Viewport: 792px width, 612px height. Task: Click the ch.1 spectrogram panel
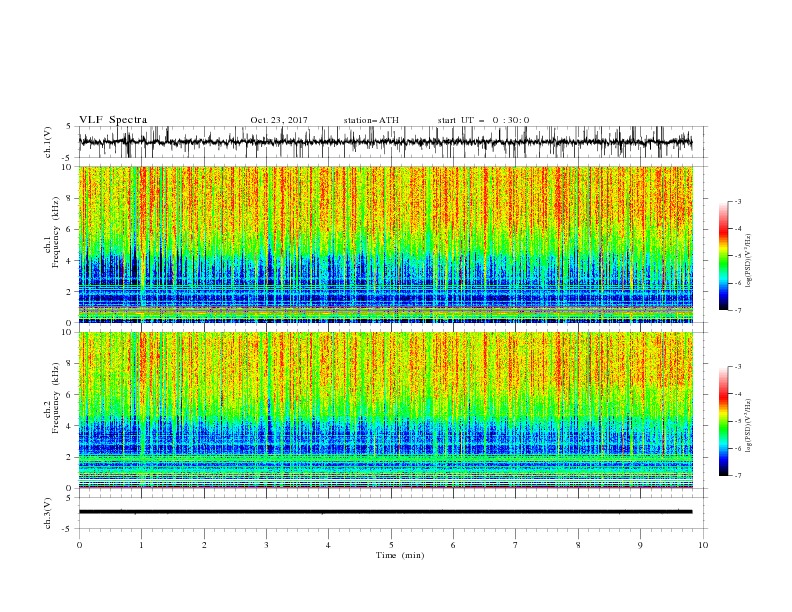coord(385,244)
